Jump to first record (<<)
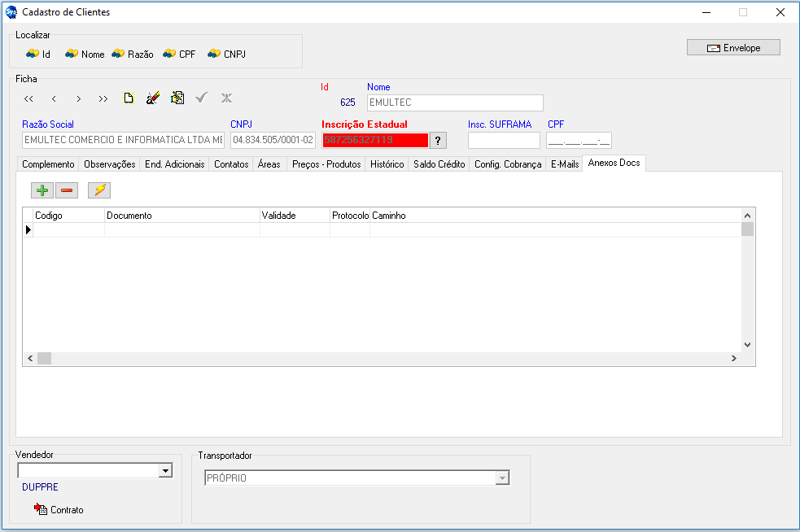The width and height of the screenshot is (800, 532). tap(28, 98)
